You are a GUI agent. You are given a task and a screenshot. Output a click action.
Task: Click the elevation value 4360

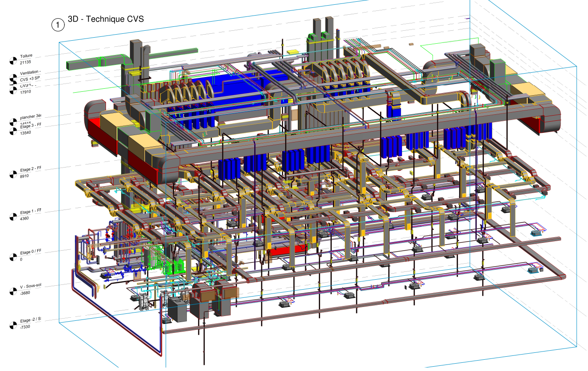25,219
